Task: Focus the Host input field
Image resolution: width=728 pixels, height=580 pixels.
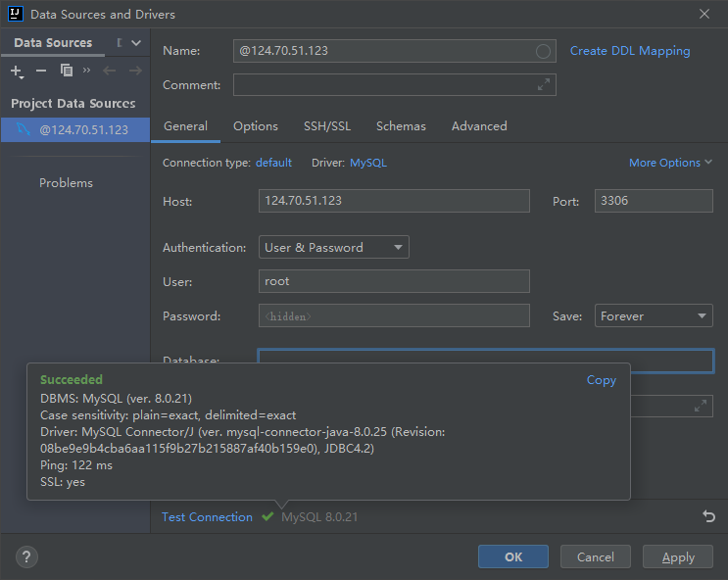Action: (394, 201)
